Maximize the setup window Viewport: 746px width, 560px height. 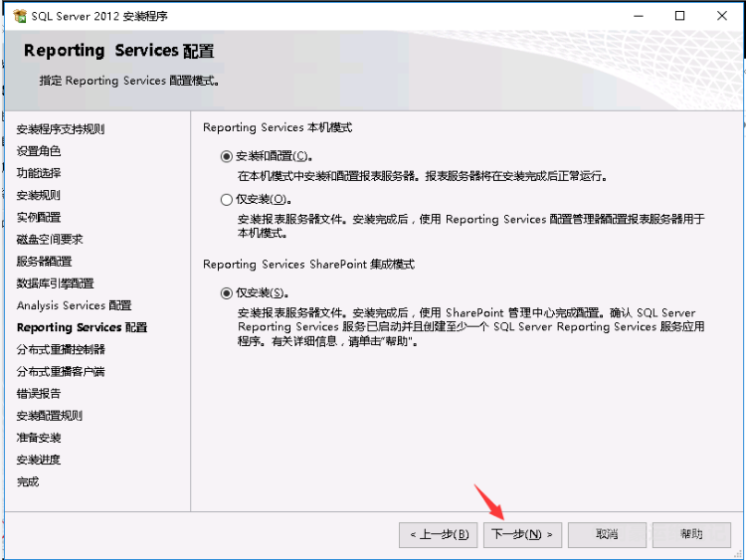point(679,16)
